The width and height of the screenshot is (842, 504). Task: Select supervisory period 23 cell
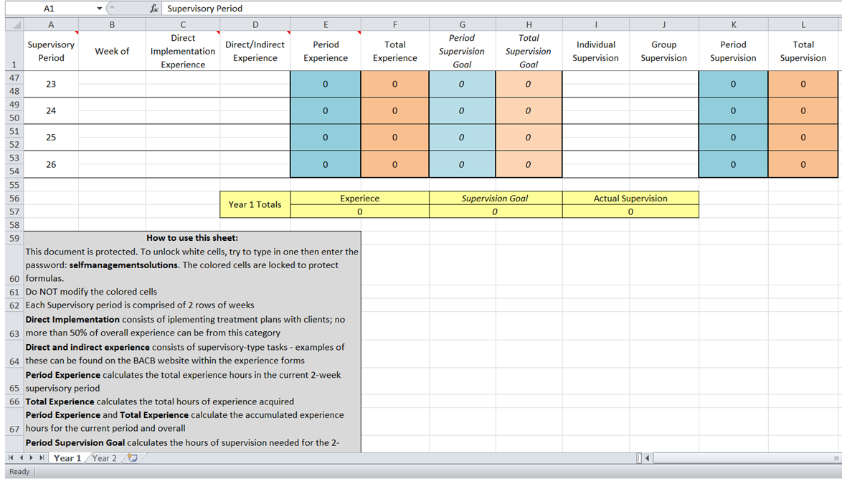point(51,85)
